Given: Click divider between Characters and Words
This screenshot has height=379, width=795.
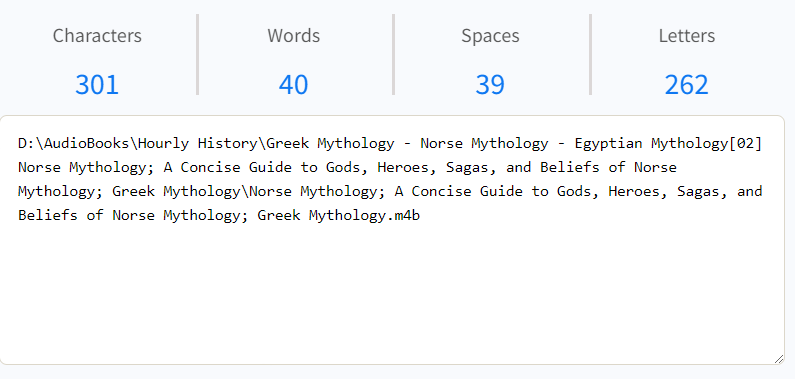Looking at the screenshot, I should tap(197, 55).
